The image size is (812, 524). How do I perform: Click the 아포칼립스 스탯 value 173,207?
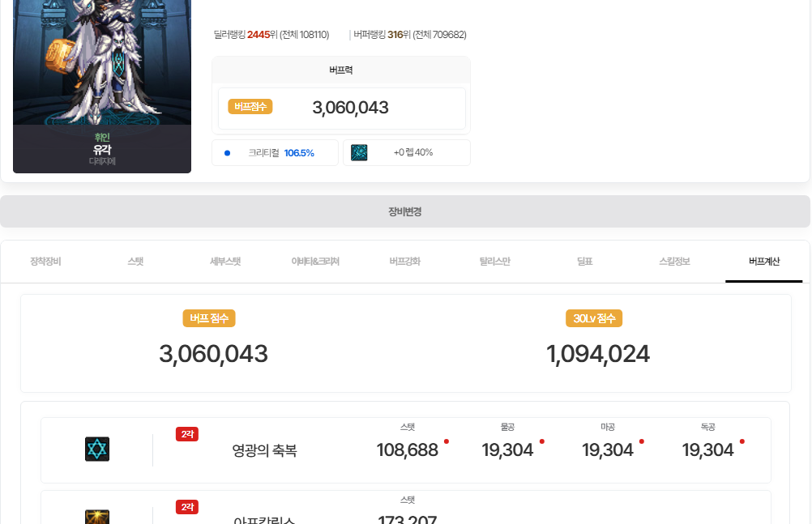(407, 519)
